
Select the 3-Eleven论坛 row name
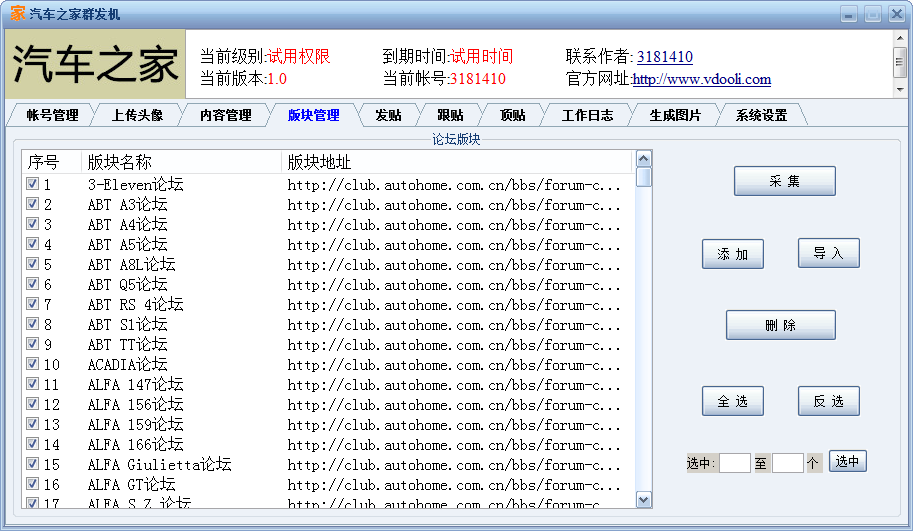click(136, 185)
